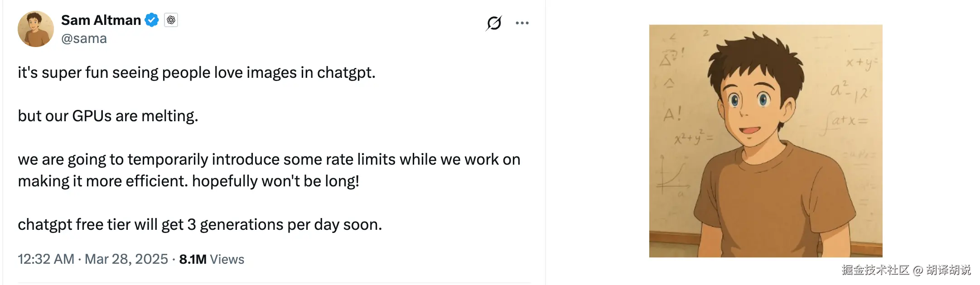This screenshot has width=980, height=285.
Task: Click the blue verified checkmark badge
Action: [x=152, y=20]
